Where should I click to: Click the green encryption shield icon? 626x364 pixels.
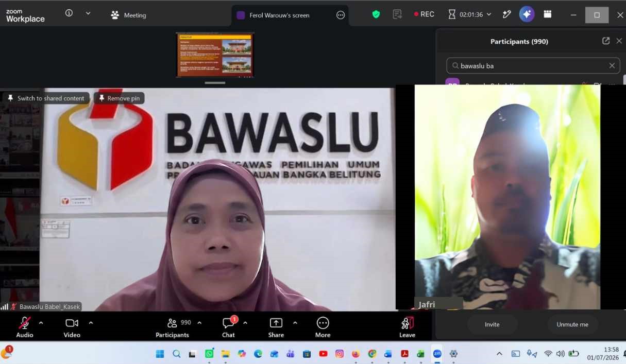click(376, 14)
